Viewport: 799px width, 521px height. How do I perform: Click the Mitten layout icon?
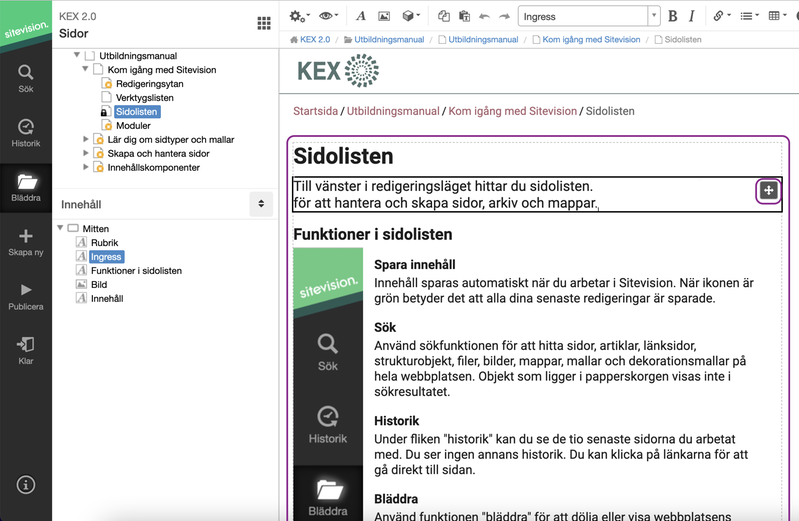pyautogui.click(x=73, y=228)
